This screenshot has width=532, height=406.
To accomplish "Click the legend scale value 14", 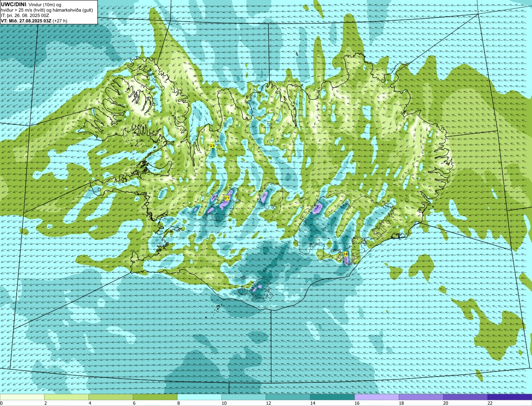I will [x=313, y=403].
